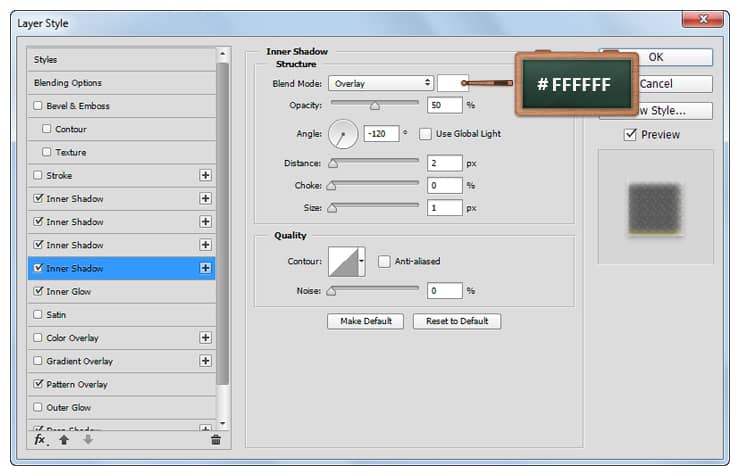Click the plus icon beside Color Overlay
This screenshot has width=740, height=475.
click(x=206, y=338)
